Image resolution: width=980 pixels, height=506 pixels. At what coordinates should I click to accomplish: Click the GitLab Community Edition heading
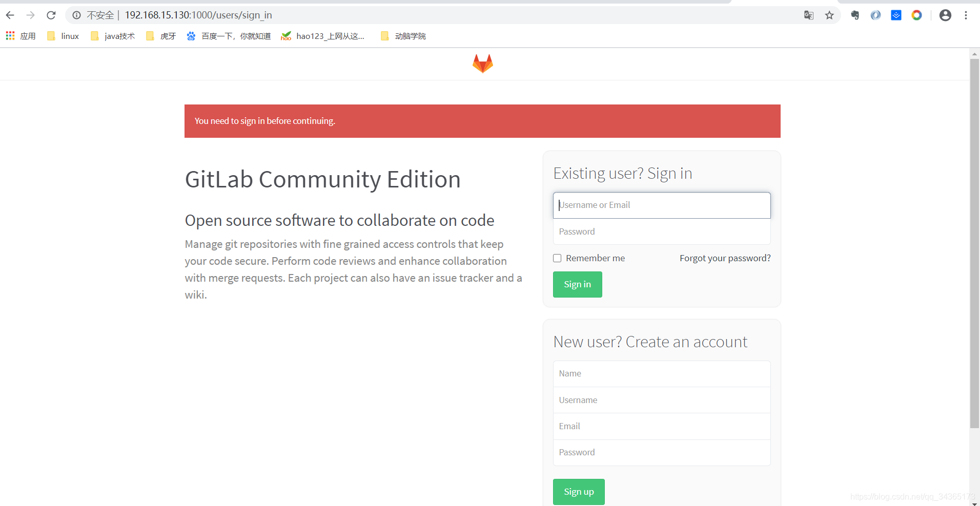click(x=322, y=179)
